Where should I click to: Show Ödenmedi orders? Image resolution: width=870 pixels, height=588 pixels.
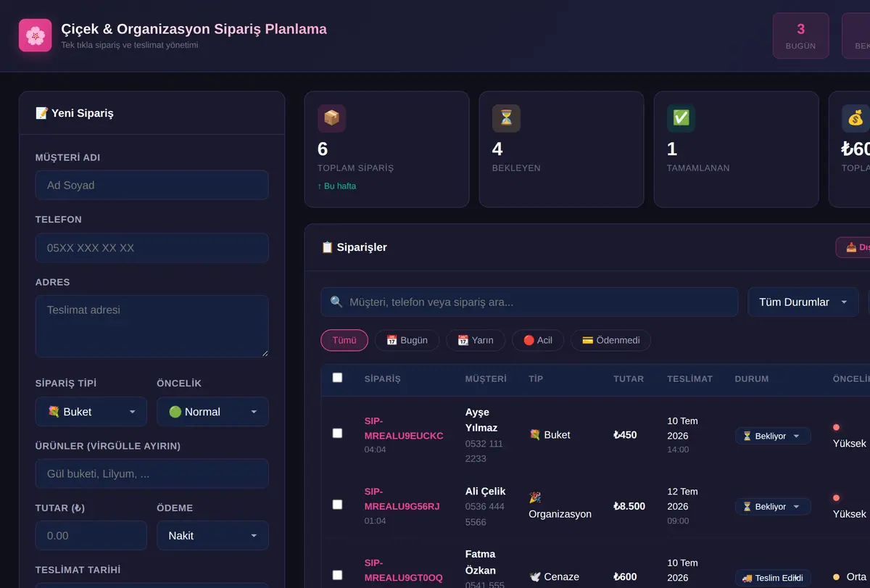(610, 340)
